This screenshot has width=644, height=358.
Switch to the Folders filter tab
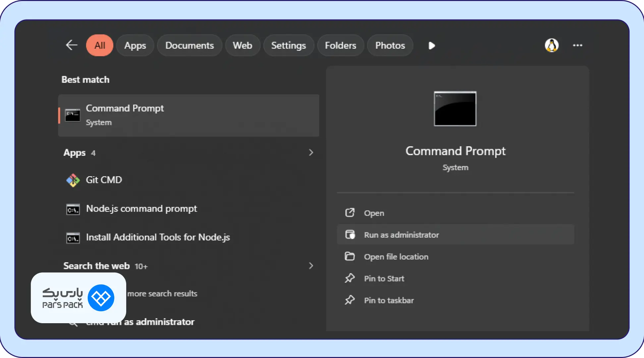[341, 45]
